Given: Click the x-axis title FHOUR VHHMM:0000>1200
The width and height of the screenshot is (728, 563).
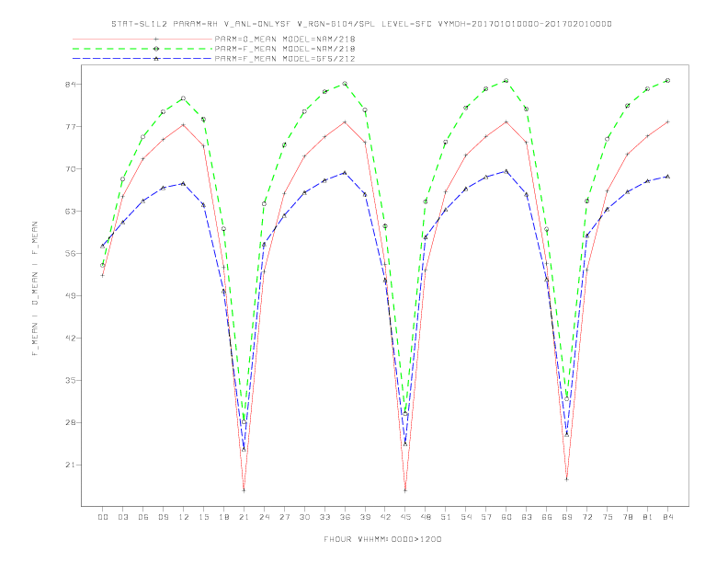Looking at the screenshot, I should [382, 539].
